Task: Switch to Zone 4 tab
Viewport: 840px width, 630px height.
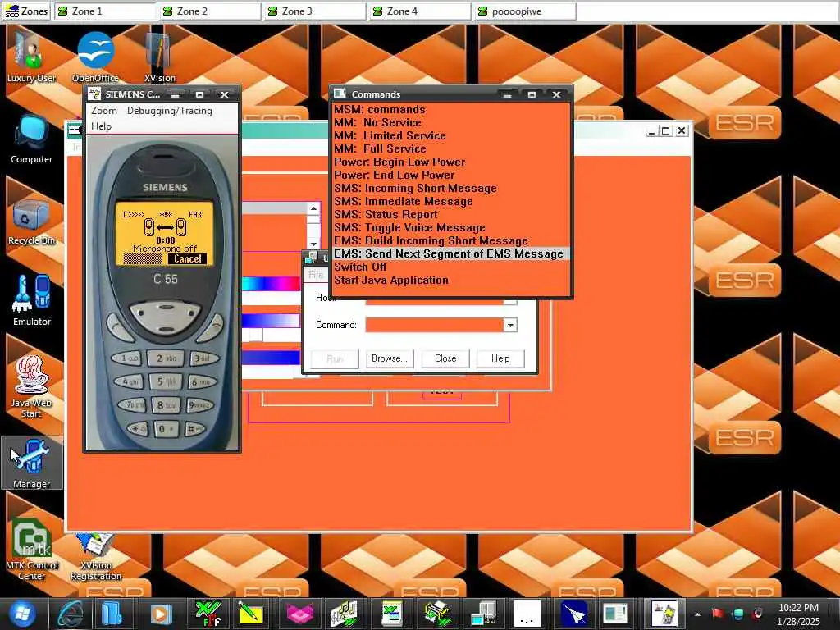Action: (420, 11)
